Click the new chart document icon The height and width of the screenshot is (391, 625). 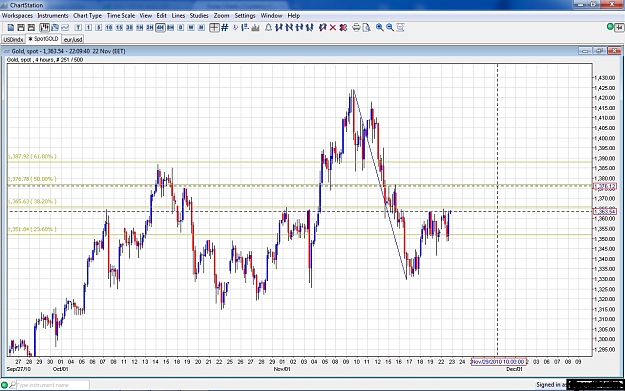[11, 28]
